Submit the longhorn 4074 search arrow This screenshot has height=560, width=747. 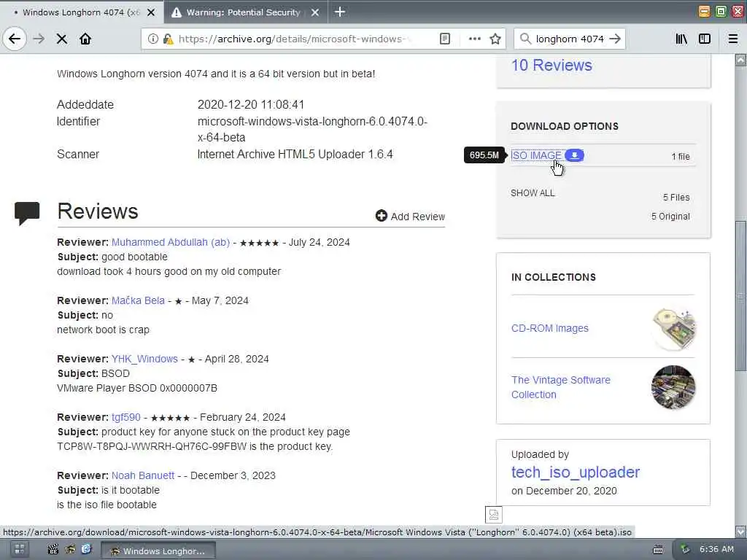(x=615, y=39)
